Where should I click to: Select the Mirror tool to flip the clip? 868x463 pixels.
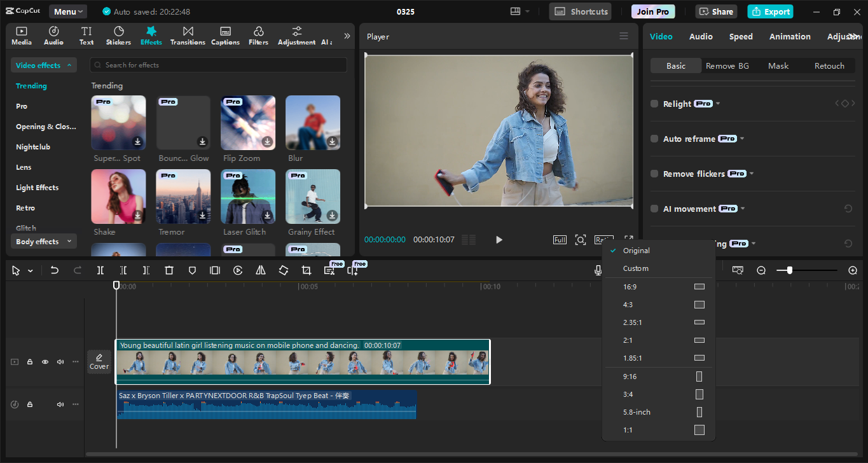[261, 270]
